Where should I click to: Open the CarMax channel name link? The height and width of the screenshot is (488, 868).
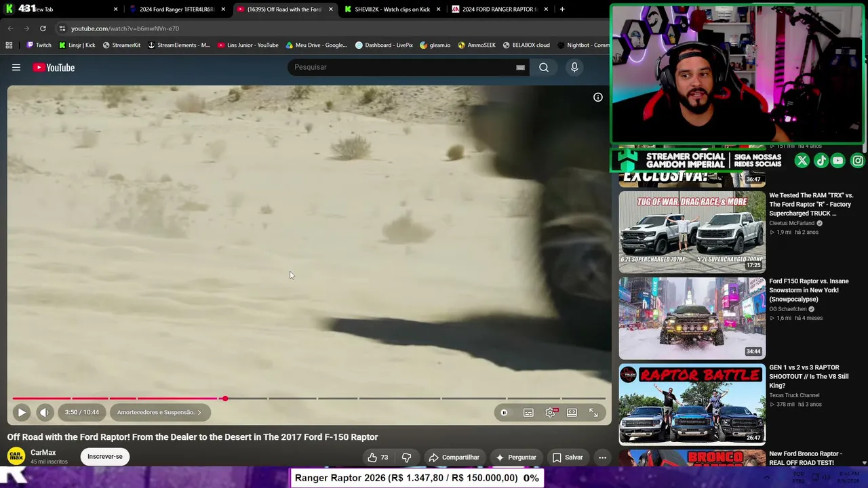coord(43,453)
